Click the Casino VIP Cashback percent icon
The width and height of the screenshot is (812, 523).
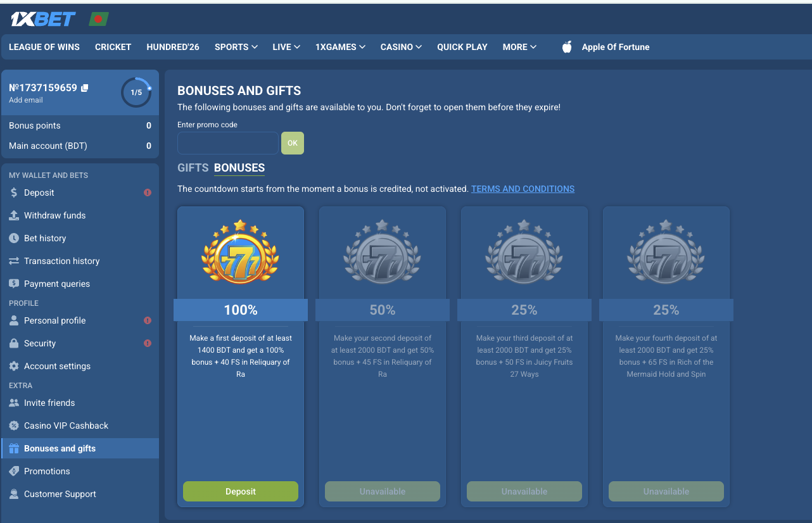tap(14, 425)
